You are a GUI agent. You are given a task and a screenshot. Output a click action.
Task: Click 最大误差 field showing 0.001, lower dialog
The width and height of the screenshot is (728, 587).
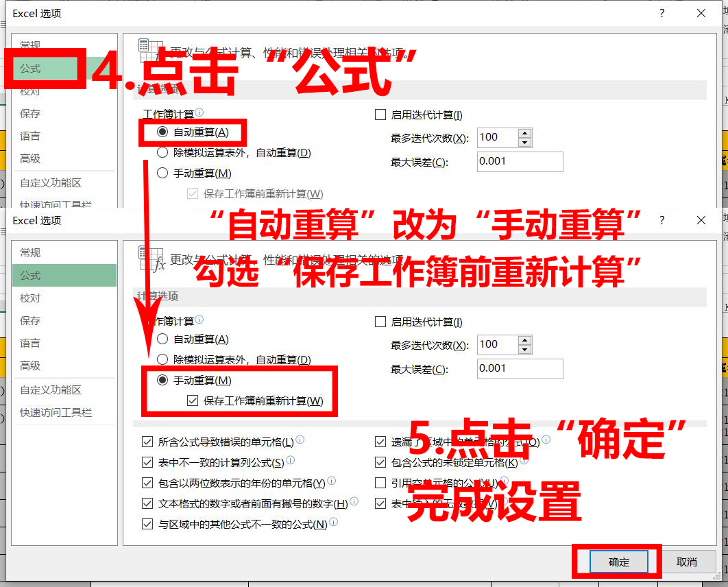click(520, 369)
